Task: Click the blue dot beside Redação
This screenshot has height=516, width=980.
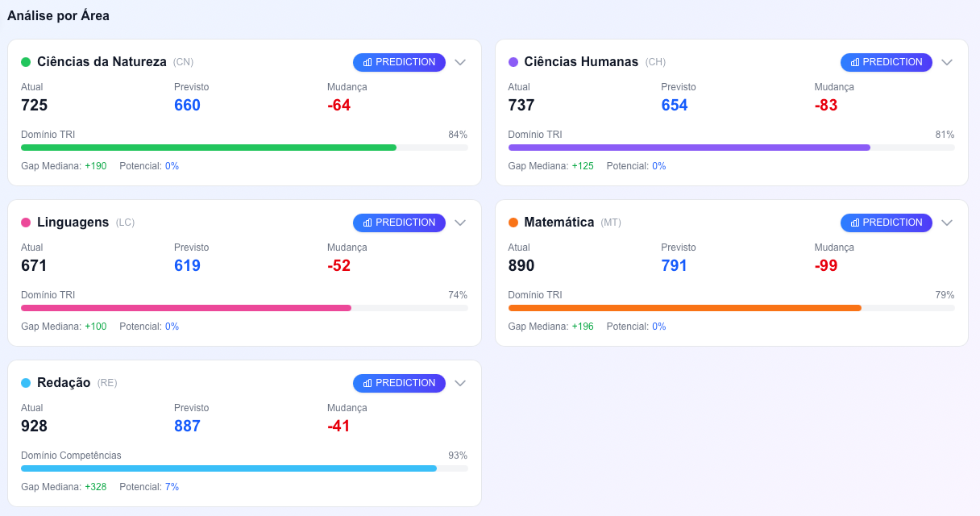Action: point(26,383)
